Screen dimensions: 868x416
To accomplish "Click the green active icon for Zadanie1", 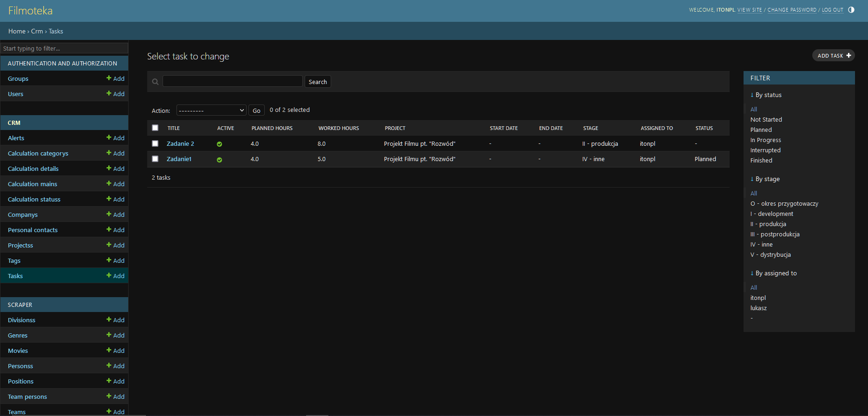I will pos(219,160).
